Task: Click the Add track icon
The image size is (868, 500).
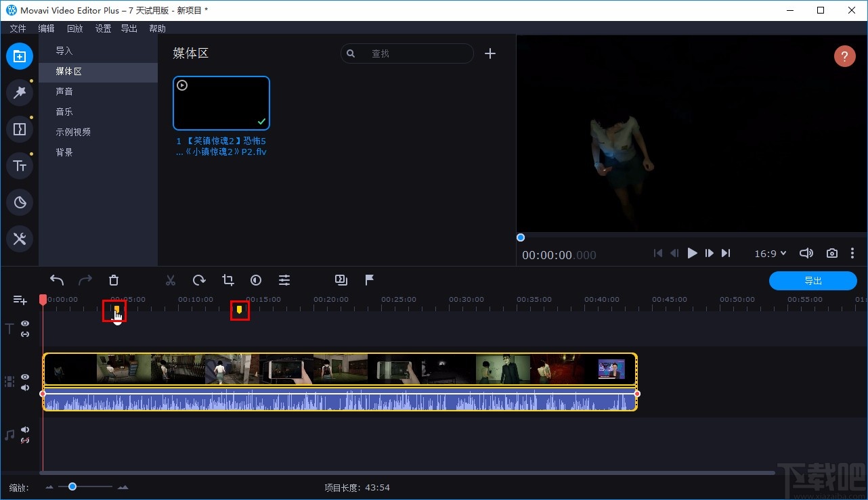Action: pos(20,300)
